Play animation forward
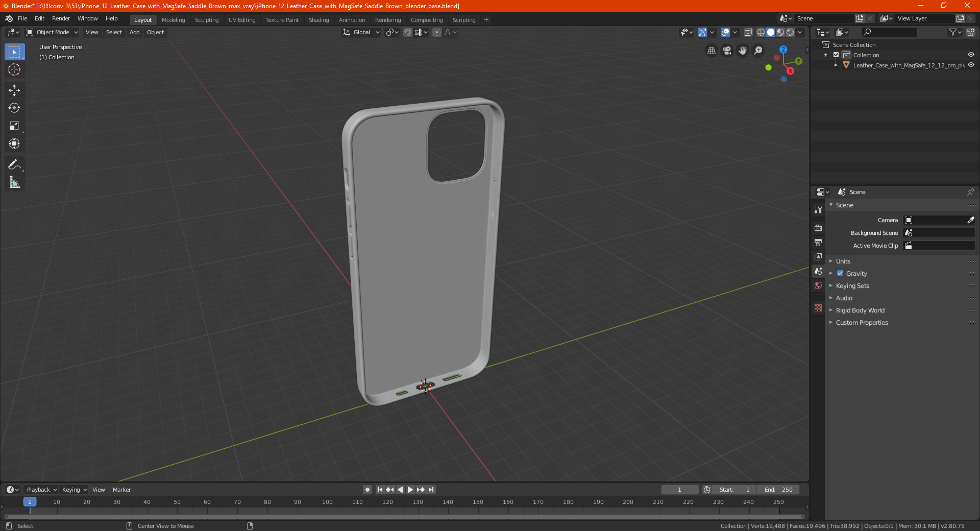Screen dimensions: 980x531 click(x=410, y=490)
